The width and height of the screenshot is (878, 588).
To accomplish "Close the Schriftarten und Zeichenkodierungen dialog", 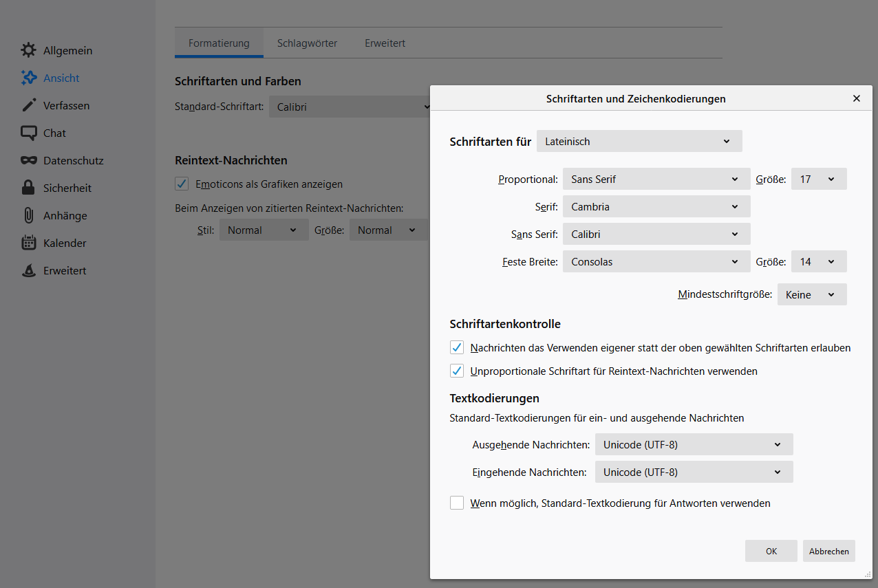I will (x=857, y=98).
